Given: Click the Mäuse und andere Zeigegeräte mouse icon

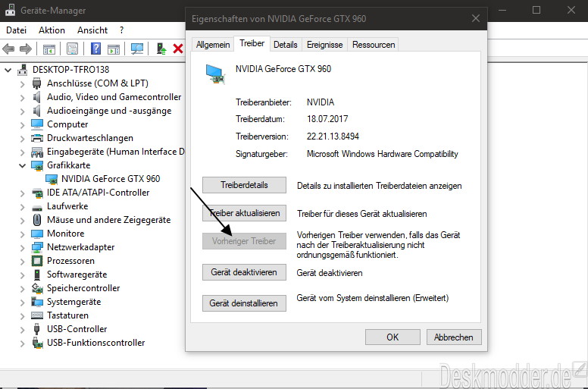Looking at the screenshot, I should [x=37, y=220].
